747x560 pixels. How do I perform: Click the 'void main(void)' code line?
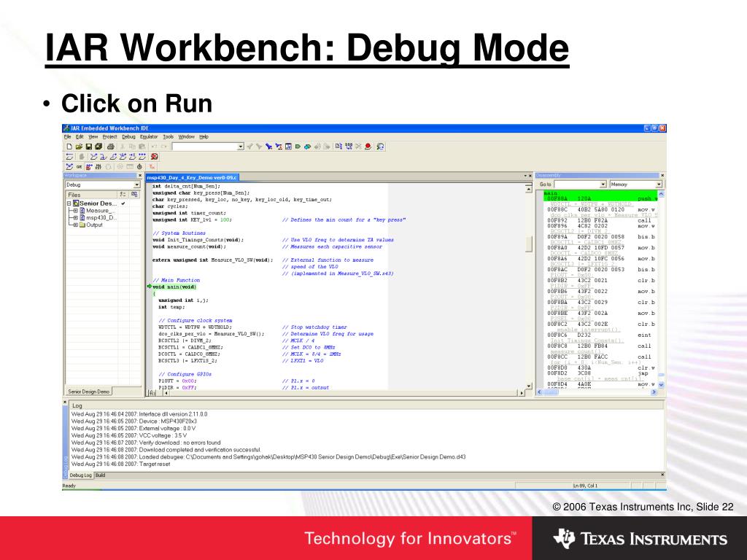(x=174, y=287)
